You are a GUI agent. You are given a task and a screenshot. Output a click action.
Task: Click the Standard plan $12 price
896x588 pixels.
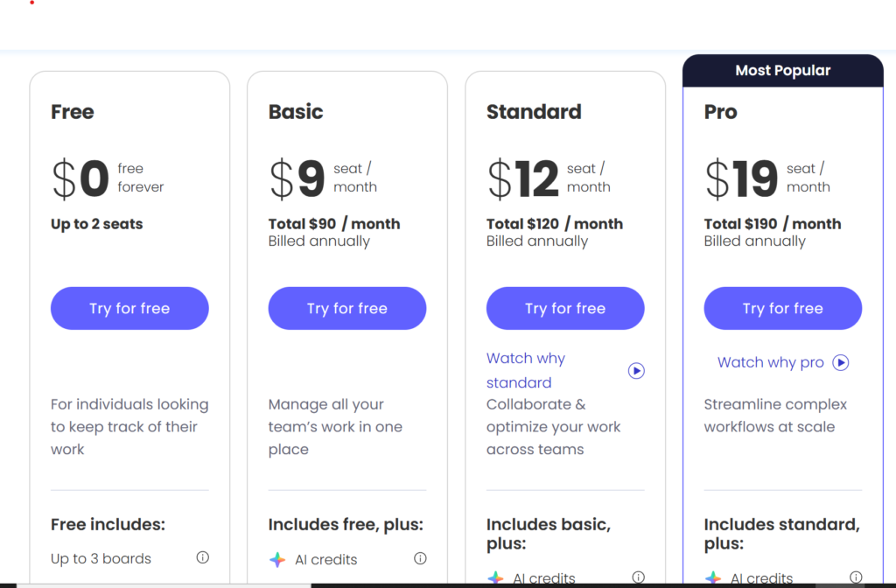point(523,178)
